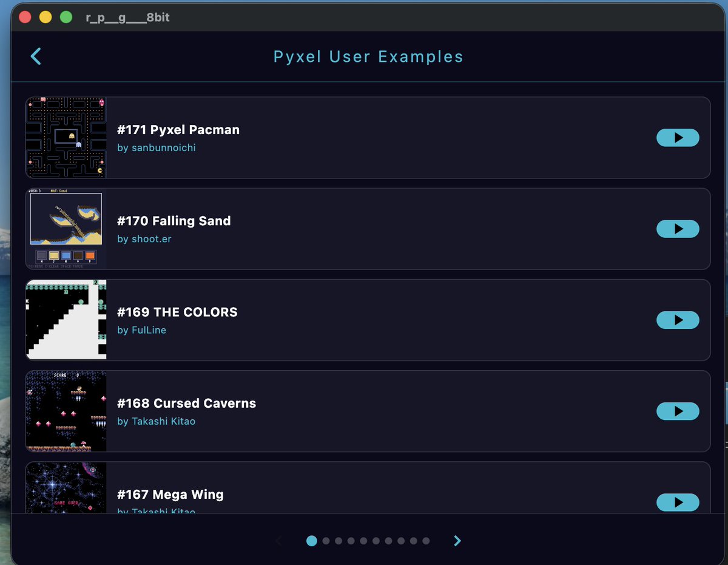Jump to the second page dot

pyautogui.click(x=326, y=541)
